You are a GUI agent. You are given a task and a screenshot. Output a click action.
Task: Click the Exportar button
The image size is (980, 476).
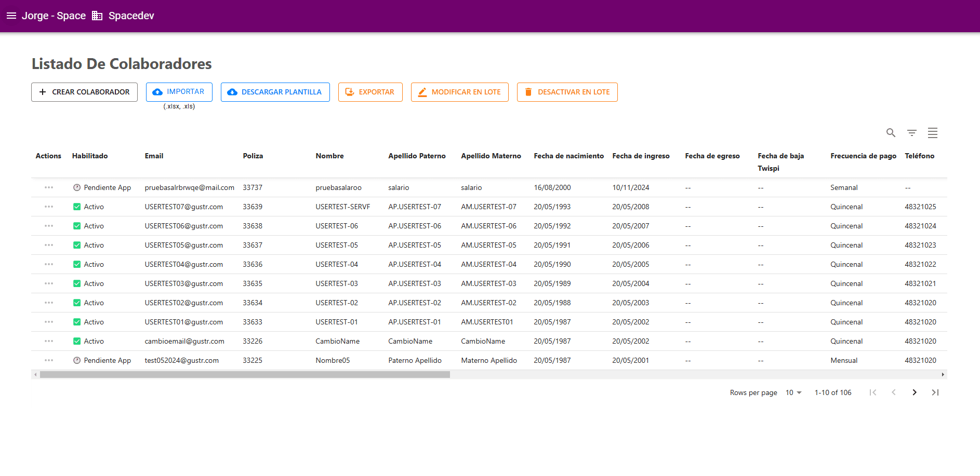[x=370, y=92]
